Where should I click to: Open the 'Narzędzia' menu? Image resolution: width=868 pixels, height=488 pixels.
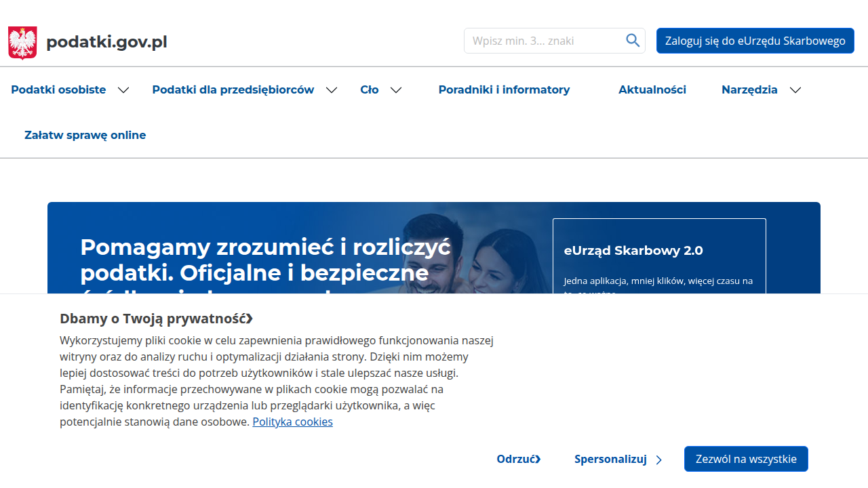pyautogui.click(x=749, y=89)
